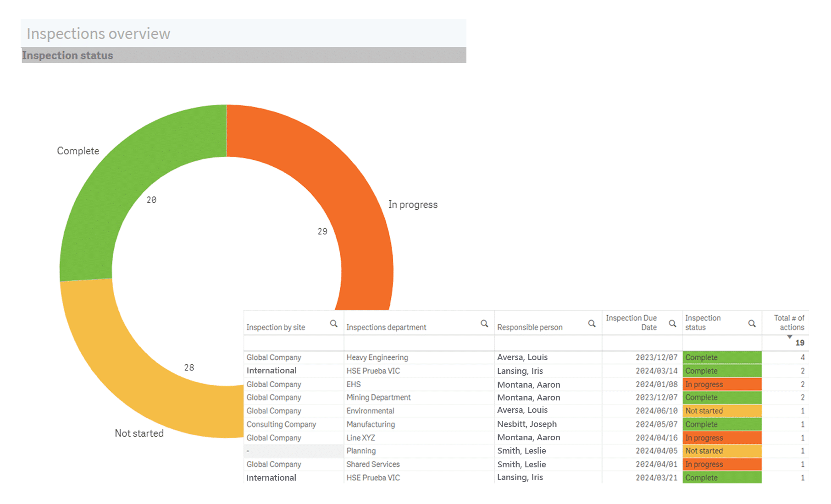Open search for the Inspection Due Date column

point(672,323)
